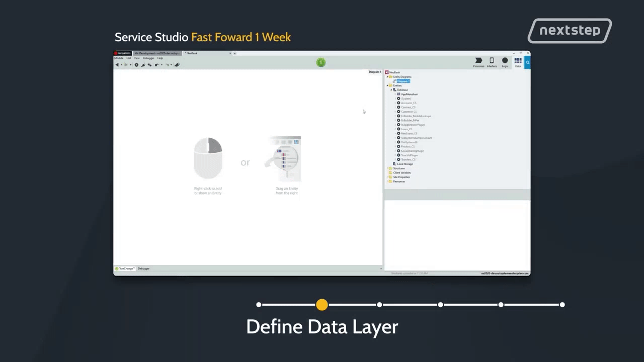644x362 pixels.
Task: Click the undo arrow in toolbar
Action: click(x=157, y=65)
